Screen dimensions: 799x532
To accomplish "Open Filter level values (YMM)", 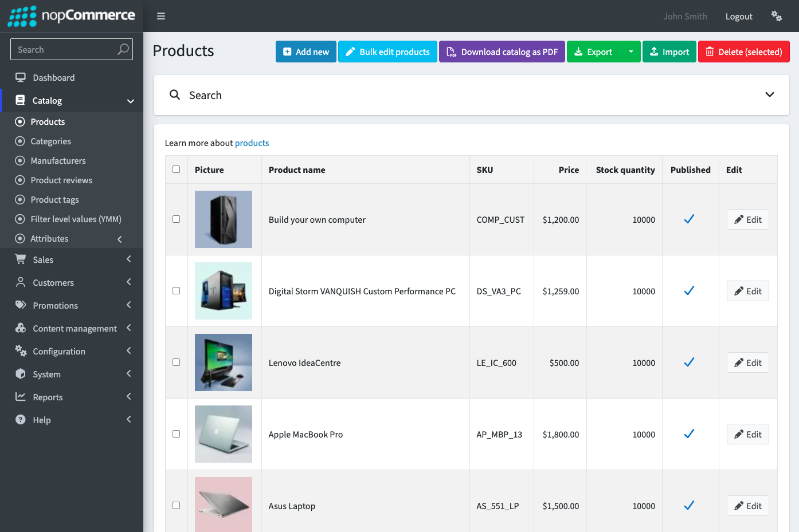I will [x=72, y=219].
